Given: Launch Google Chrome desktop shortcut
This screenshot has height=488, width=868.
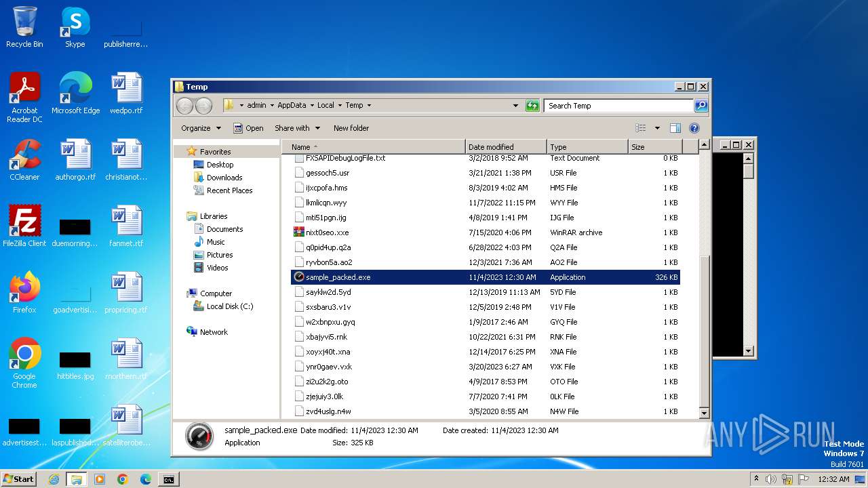Looking at the screenshot, I should click(x=24, y=363).
